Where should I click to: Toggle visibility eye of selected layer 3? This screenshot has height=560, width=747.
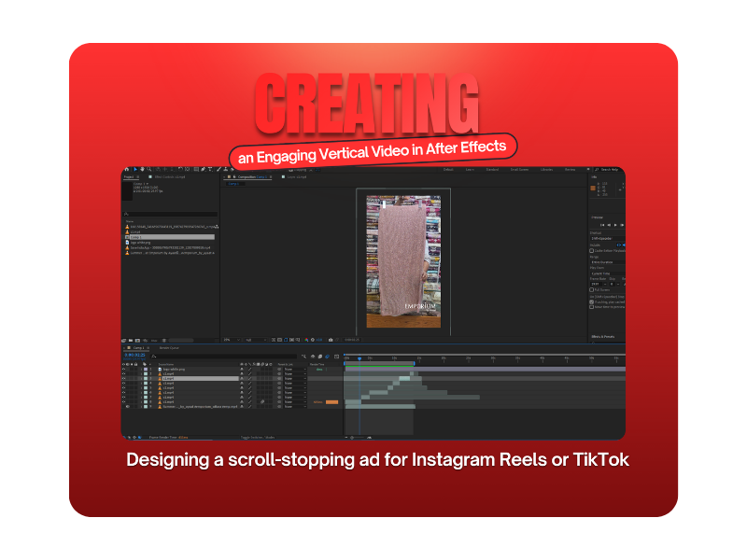click(x=124, y=379)
